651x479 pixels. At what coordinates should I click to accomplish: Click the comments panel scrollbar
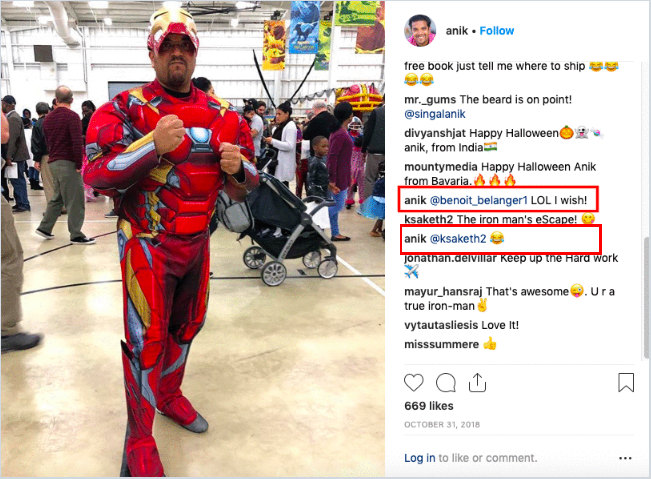coord(646,297)
